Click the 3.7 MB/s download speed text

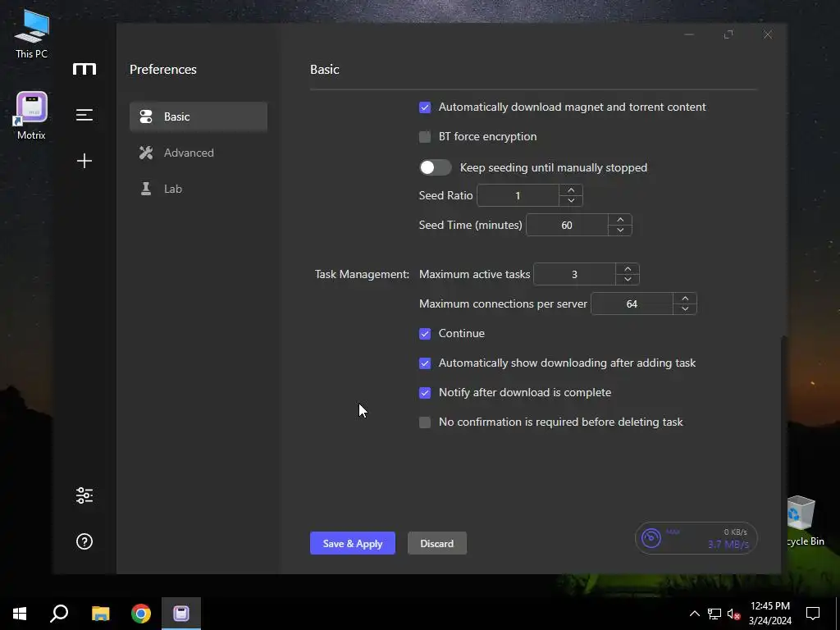point(728,545)
